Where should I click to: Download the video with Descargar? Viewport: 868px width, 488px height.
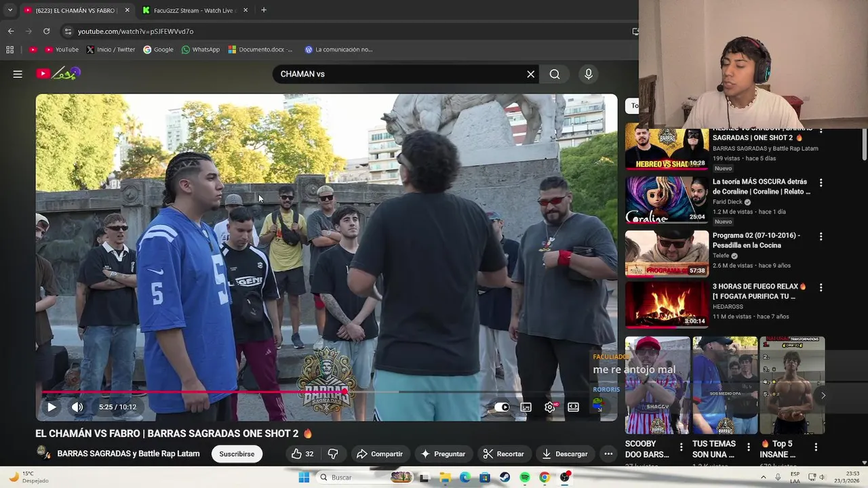click(565, 454)
